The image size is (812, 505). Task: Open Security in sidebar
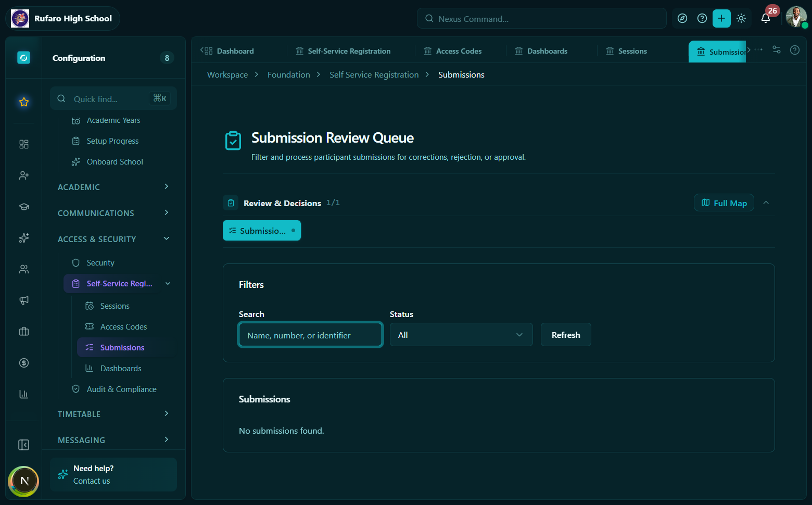100,263
